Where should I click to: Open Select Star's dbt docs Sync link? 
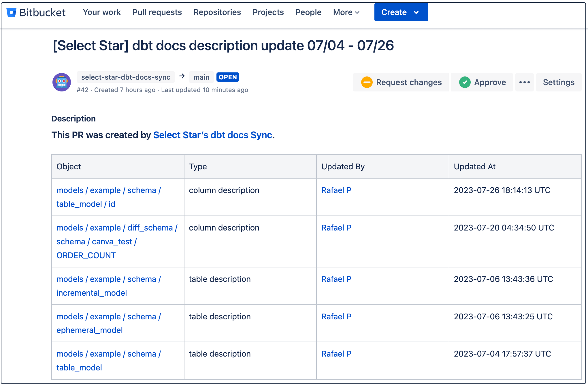pyautogui.click(x=213, y=135)
